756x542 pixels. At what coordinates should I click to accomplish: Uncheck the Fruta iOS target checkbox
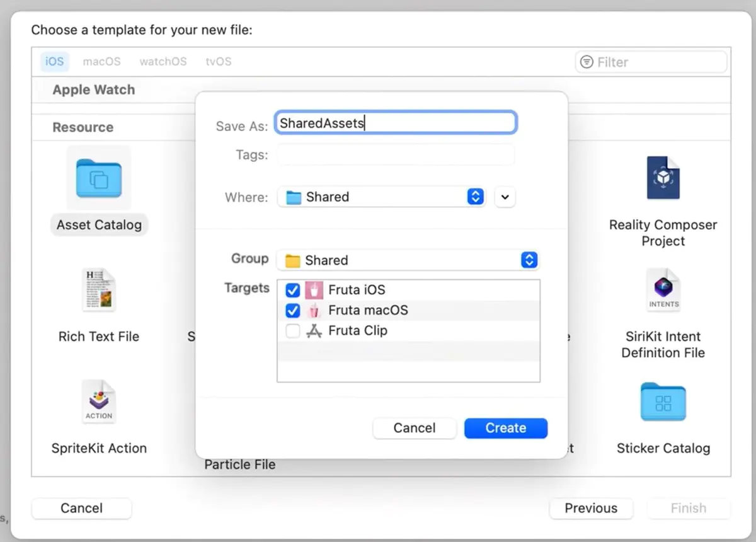(x=293, y=290)
